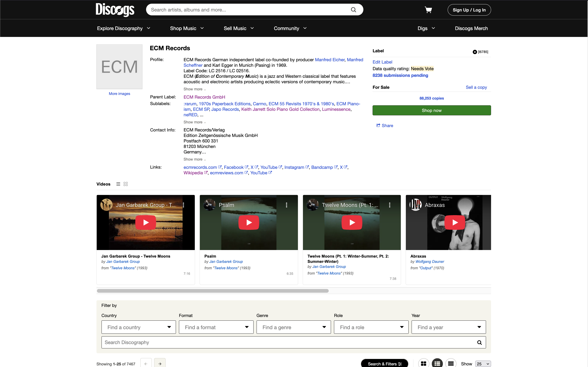Switch videos to grid view icon

(x=125, y=184)
